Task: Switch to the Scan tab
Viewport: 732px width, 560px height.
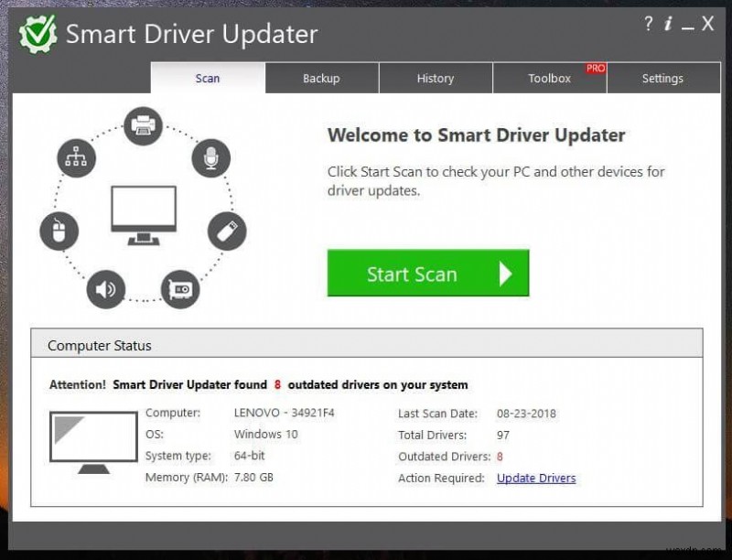Action: point(208,78)
